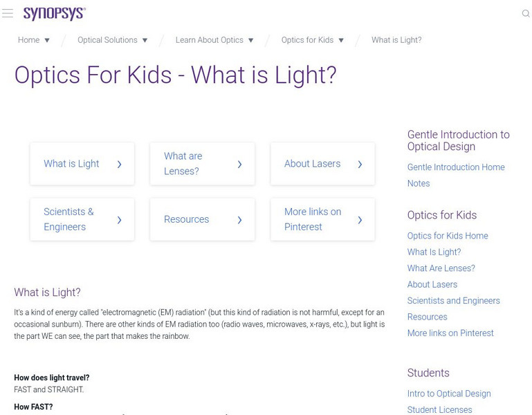Click the arrow on About Lasers card

(360, 164)
